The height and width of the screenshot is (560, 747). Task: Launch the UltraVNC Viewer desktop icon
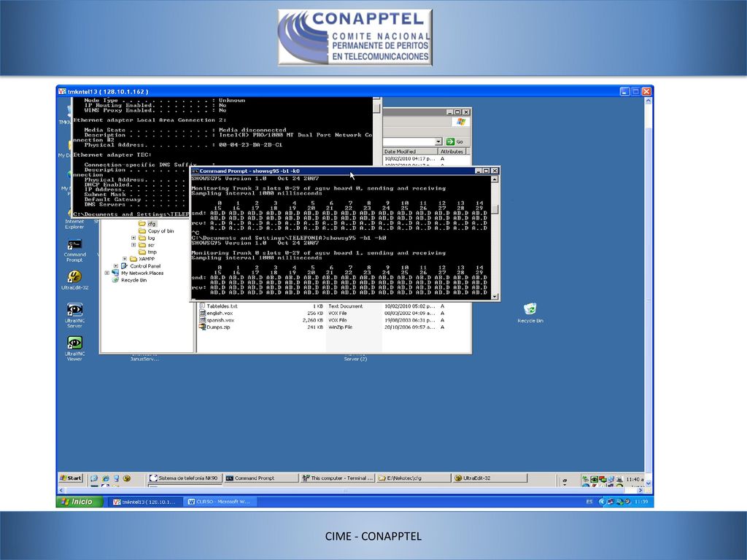tap(74, 348)
